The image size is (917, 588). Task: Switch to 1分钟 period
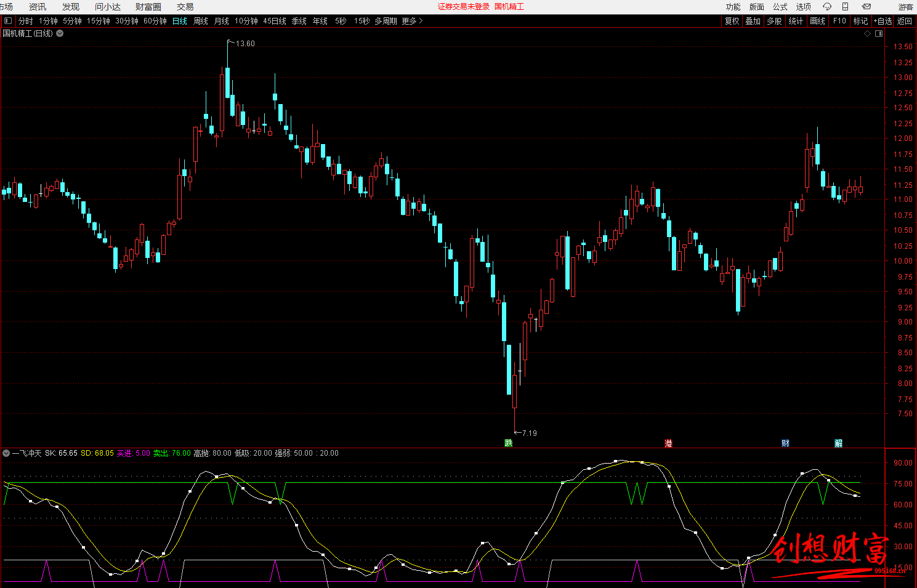48,21
